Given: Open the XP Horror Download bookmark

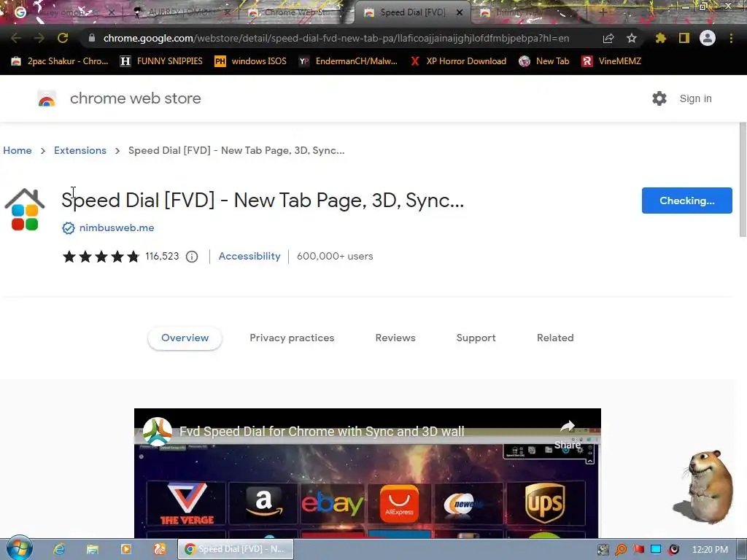Looking at the screenshot, I should tap(458, 61).
